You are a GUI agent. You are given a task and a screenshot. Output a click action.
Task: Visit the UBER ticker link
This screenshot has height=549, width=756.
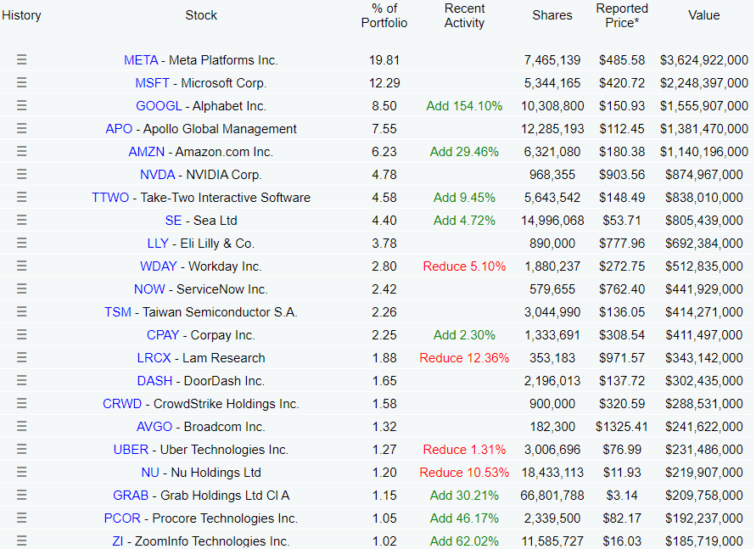132,449
